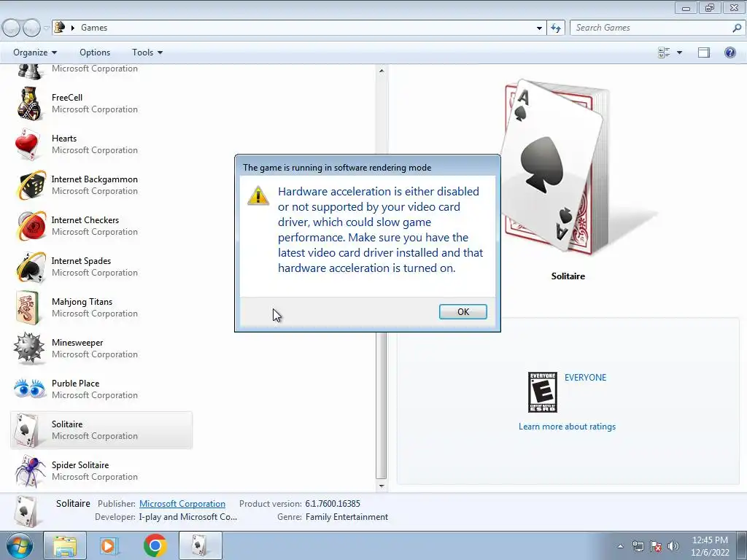
Task: Click the 'Family Entertainment' genre value
Action: pyautogui.click(x=347, y=517)
